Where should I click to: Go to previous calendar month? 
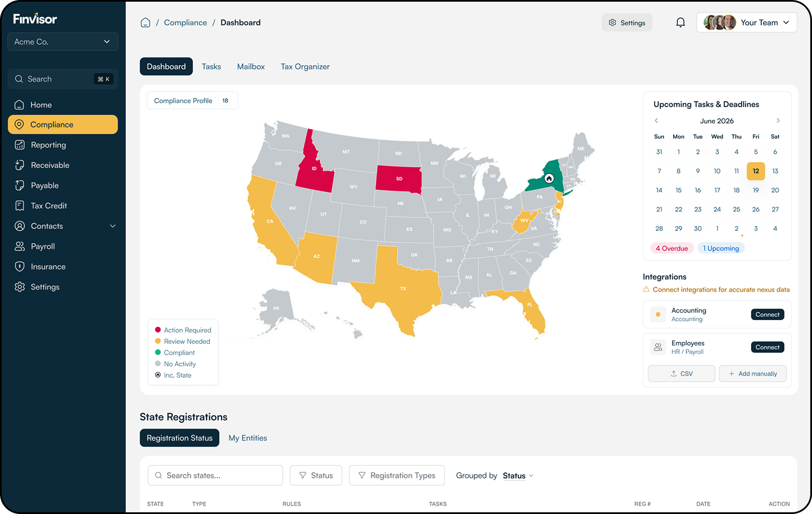(x=656, y=121)
